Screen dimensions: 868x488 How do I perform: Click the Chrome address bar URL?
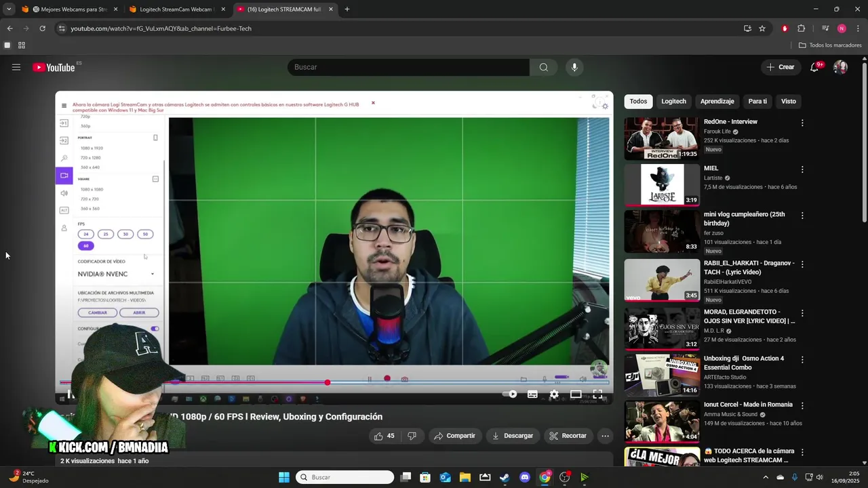pos(161,28)
